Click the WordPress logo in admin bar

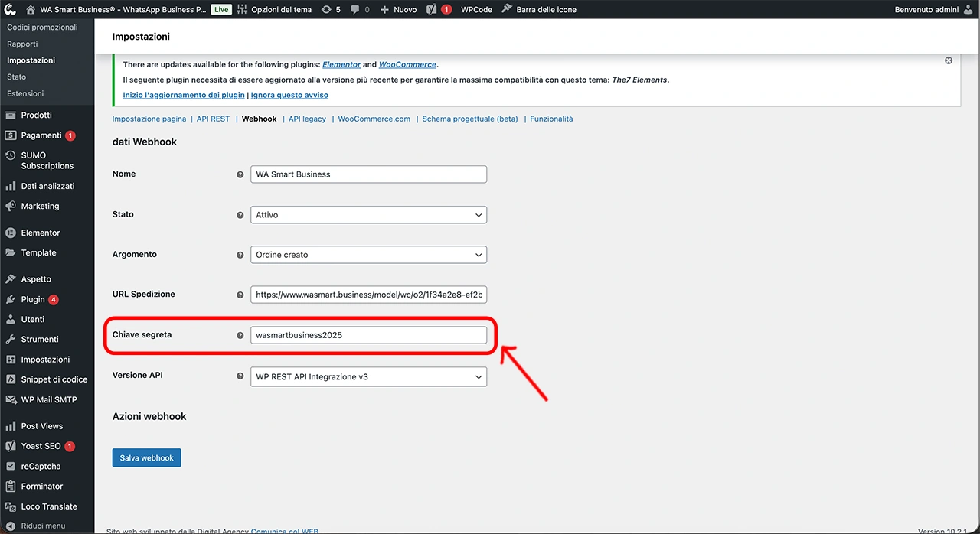pos(10,9)
